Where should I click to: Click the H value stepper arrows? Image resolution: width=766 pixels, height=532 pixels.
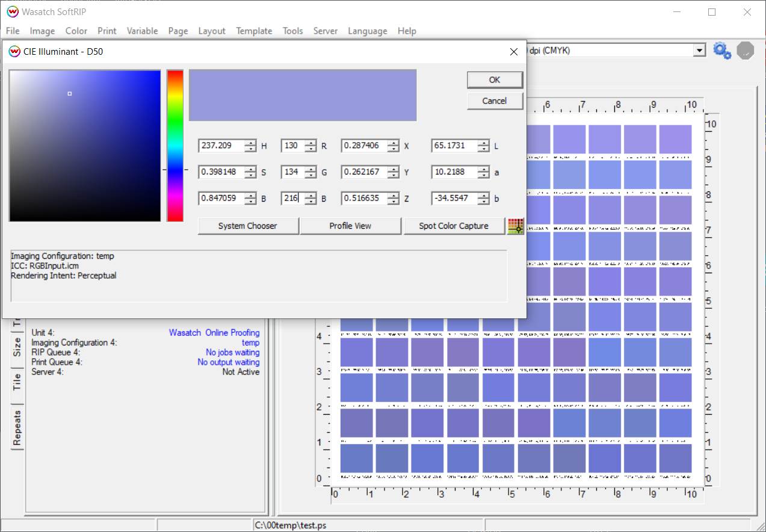point(250,146)
